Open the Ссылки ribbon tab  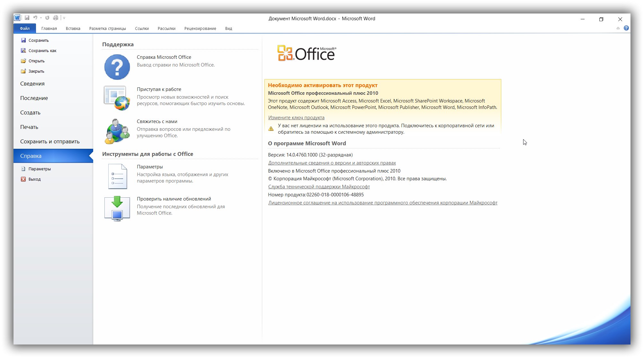142,28
